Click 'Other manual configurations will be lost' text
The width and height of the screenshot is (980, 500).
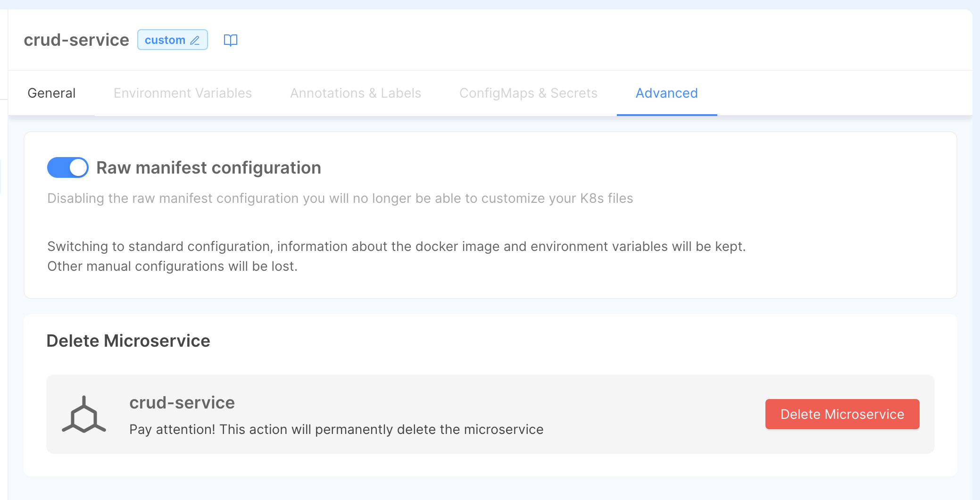[x=172, y=266]
